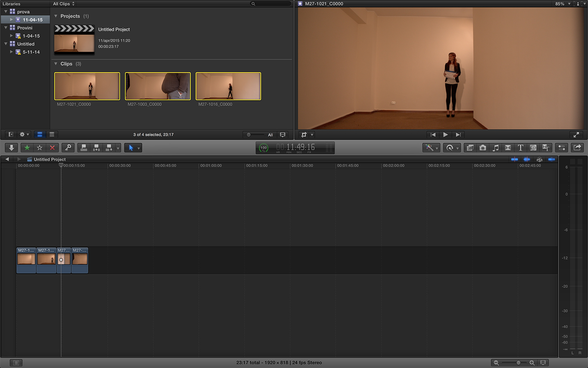Open the Themes browser icon
Image resolution: width=588 pixels, height=368 pixels.
pyautogui.click(x=546, y=148)
